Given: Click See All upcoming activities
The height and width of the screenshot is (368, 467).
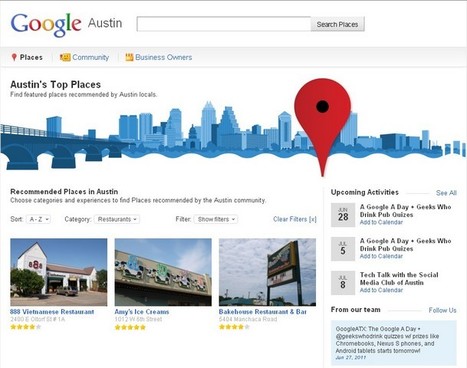Looking at the screenshot, I should pos(446,193).
